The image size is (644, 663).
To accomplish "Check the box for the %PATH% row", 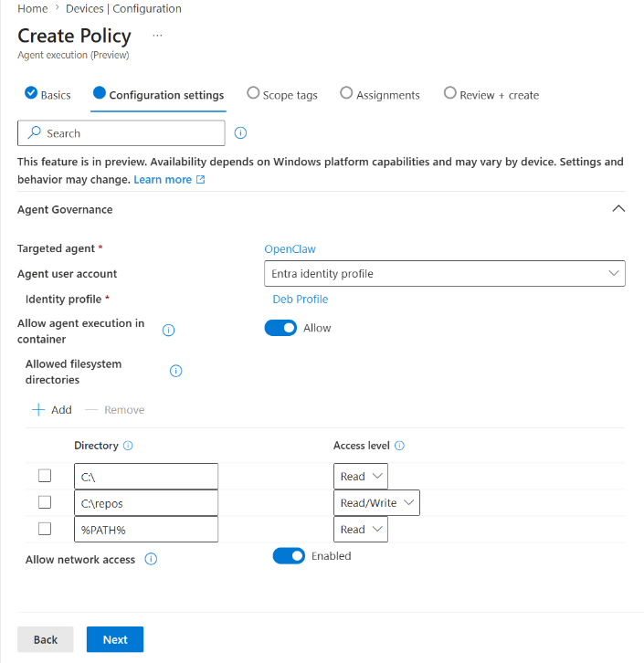I will (x=45, y=529).
